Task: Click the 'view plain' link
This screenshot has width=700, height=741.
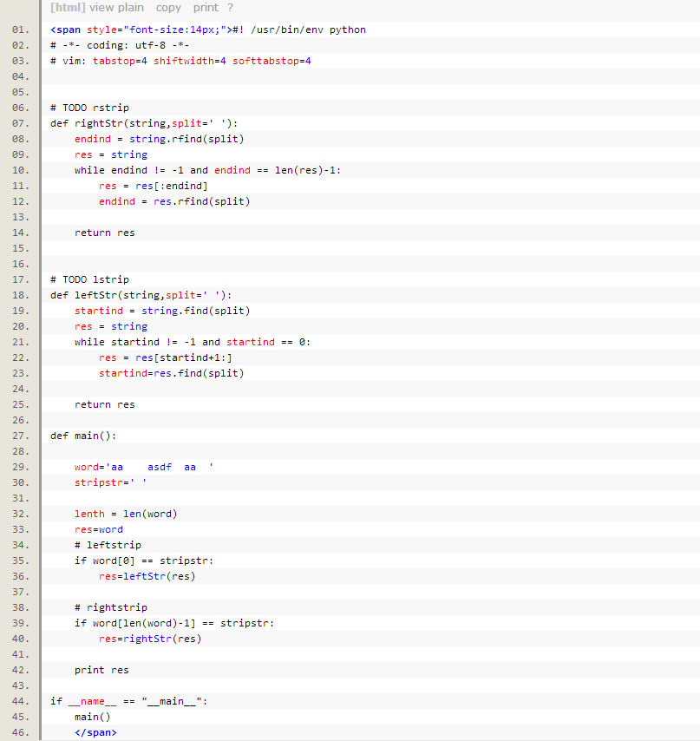Action: tap(116, 8)
